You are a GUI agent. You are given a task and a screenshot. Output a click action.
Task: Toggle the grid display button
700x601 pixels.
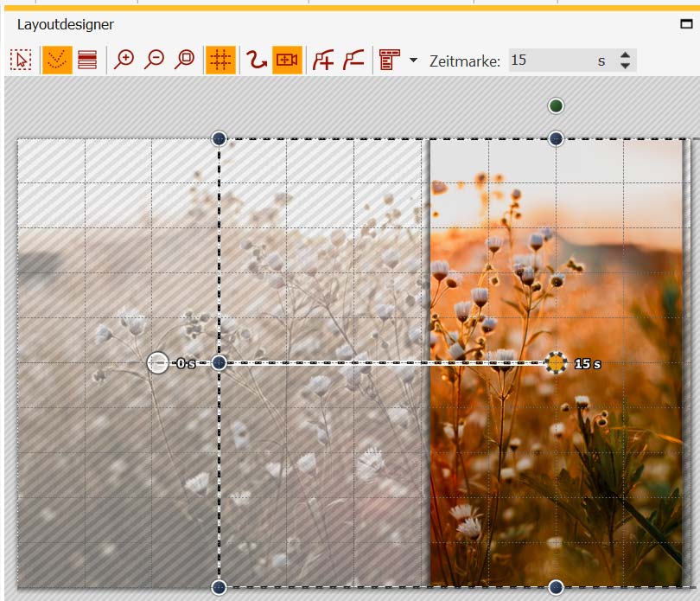[220, 61]
